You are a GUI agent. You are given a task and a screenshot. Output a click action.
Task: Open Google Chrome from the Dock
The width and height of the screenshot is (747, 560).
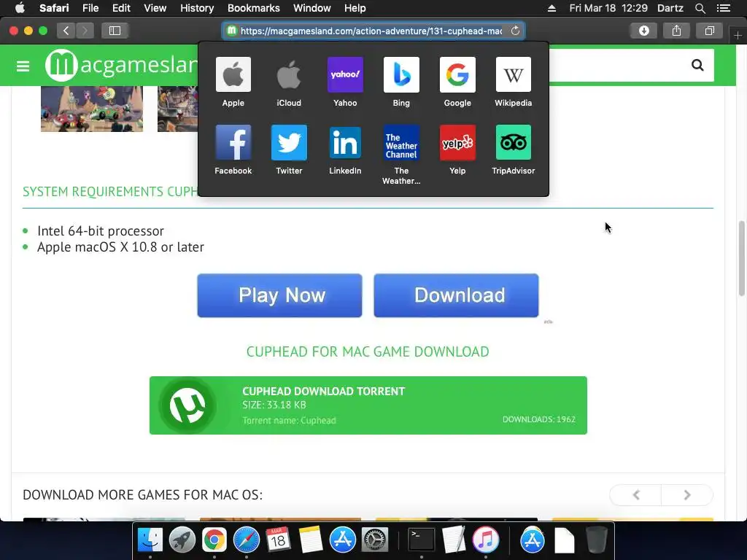pos(214,540)
